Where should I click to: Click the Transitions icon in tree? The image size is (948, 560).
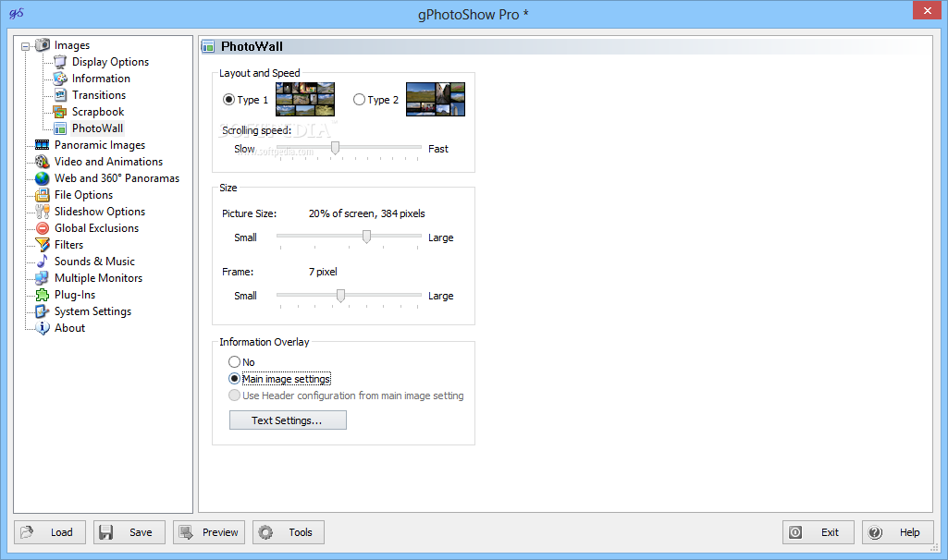60,95
